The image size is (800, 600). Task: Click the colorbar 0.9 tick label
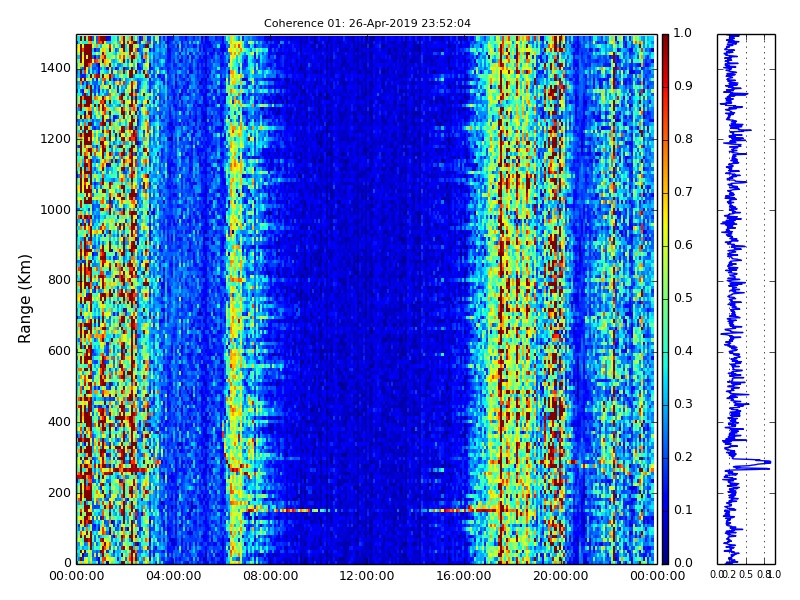coord(683,86)
